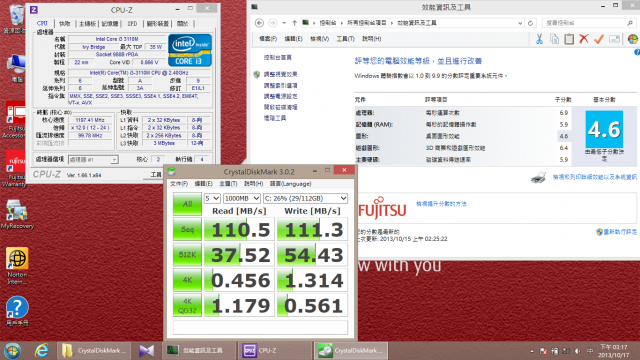The image size is (640, 360).
Task: Switch to the About tab in CPU-Z
Action: click(182, 24)
